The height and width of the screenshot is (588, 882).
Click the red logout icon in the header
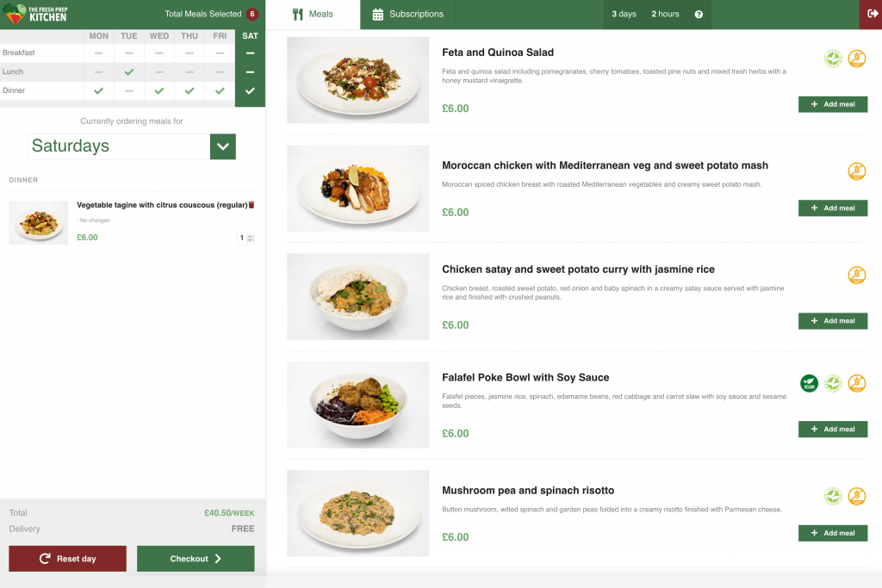click(871, 14)
